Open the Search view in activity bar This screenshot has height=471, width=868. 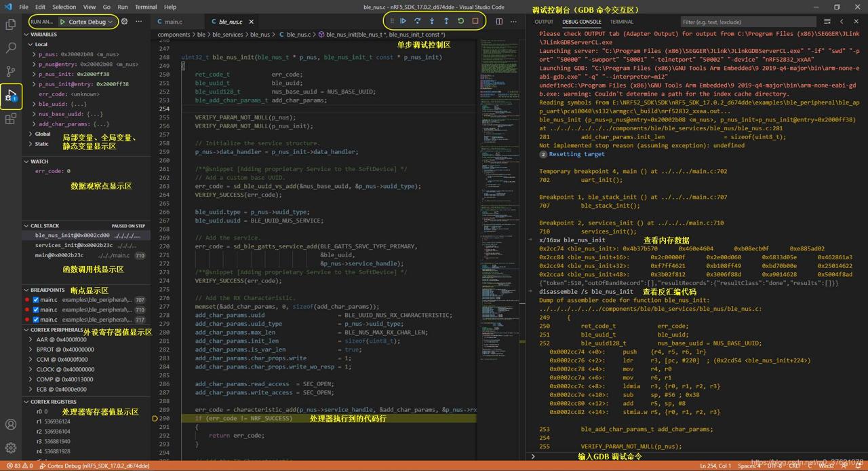tap(11, 48)
